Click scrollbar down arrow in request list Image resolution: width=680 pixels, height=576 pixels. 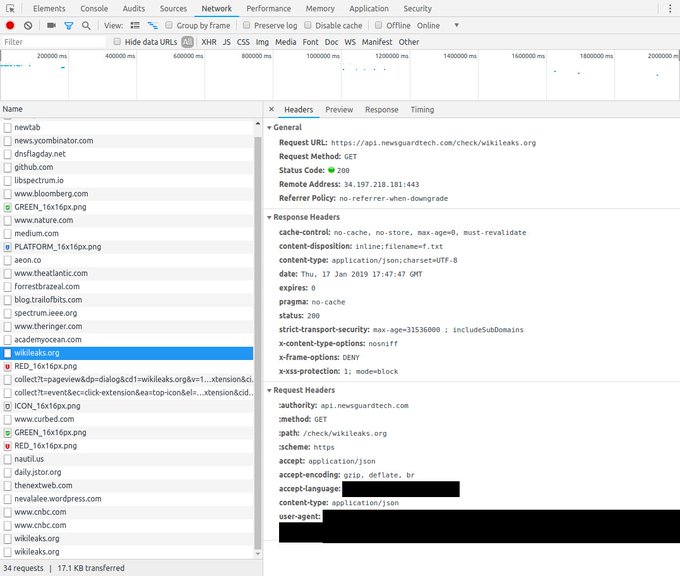tap(258, 553)
